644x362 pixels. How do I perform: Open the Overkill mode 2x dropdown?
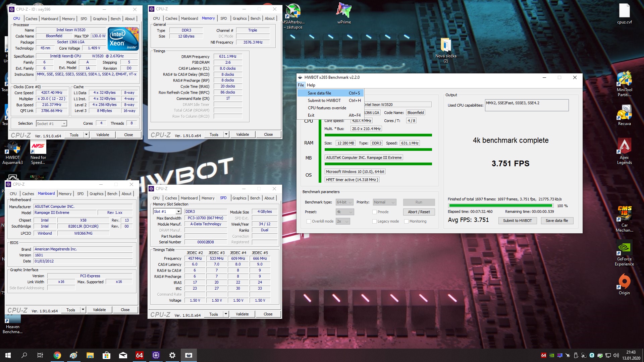pyautogui.click(x=343, y=221)
